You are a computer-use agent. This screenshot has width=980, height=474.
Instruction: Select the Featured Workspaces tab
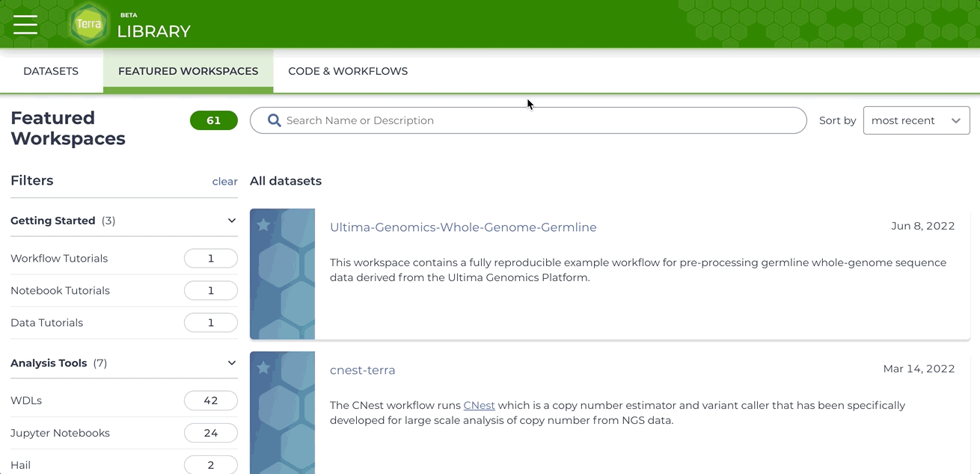click(x=189, y=71)
